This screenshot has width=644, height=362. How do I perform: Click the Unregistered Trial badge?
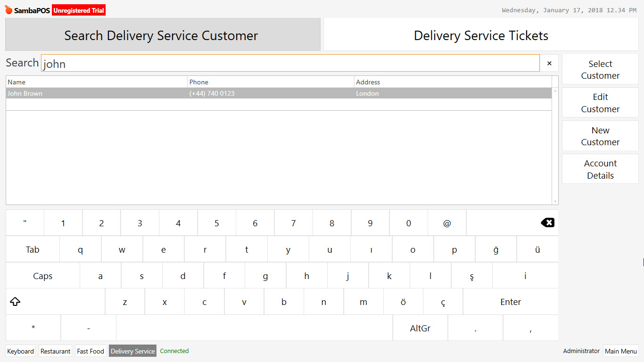pos(78,9)
